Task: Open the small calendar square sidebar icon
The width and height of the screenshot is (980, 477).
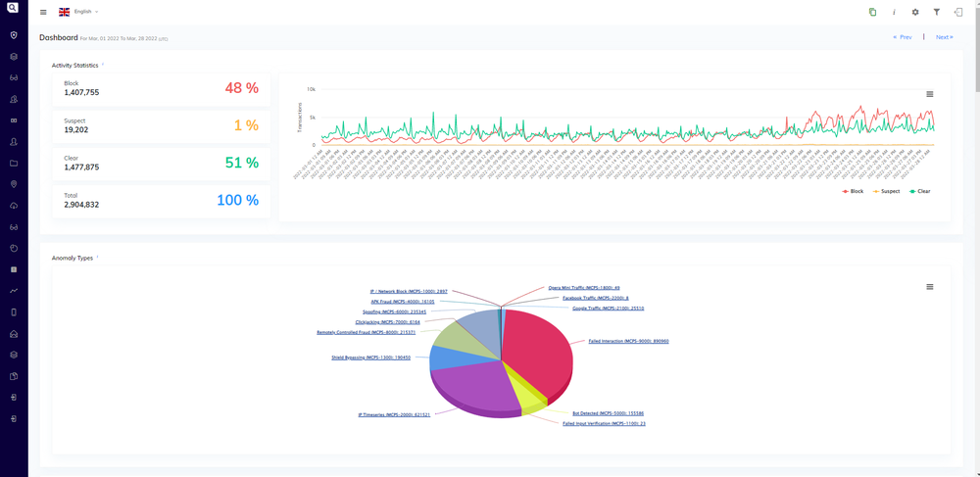Action: click(14, 269)
